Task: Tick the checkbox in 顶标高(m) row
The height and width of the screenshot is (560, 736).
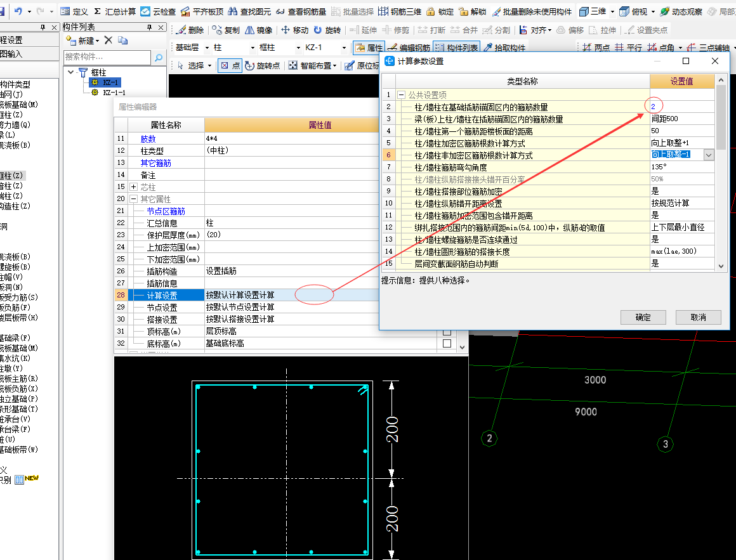Action: point(447,332)
